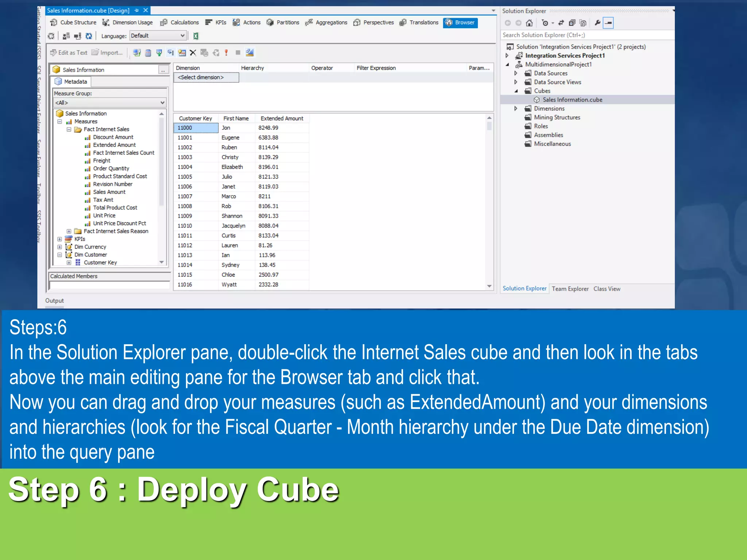747x560 pixels.
Task: Expand the Dim Currency node
Action: [x=59, y=247]
